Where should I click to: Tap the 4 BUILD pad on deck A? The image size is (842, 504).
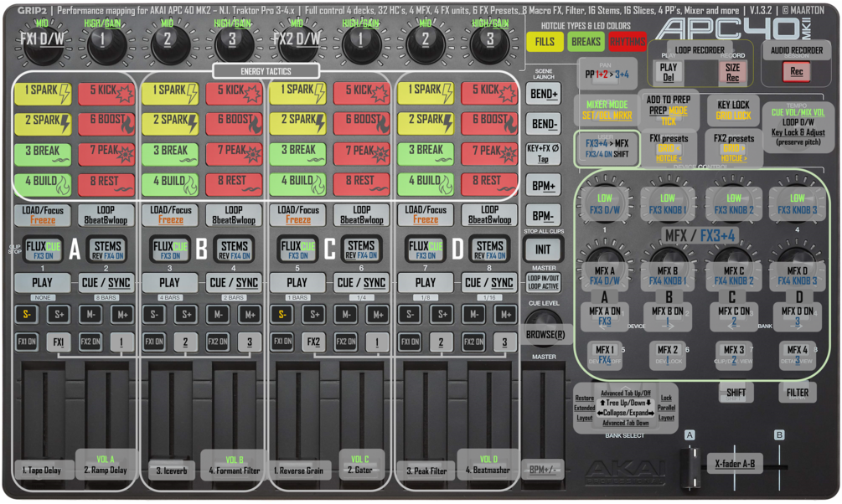pyautogui.click(x=43, y=185)
